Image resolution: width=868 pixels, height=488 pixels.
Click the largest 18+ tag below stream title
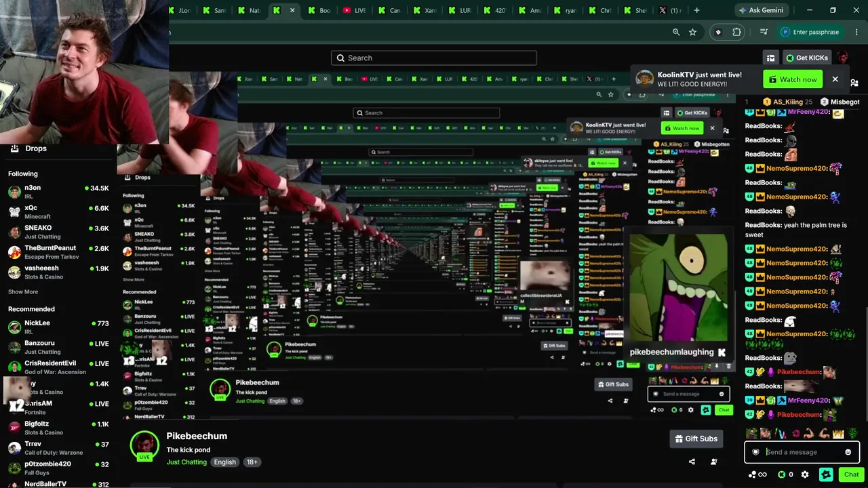point(252,462)
